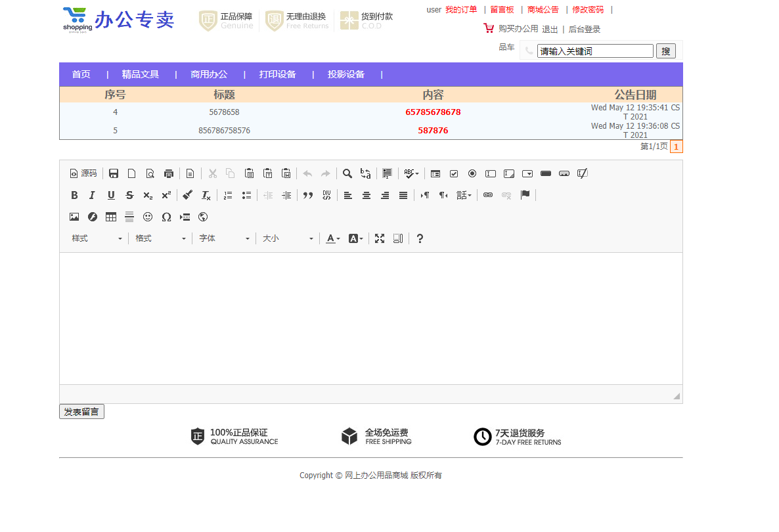This screenshot has height=532, width=779.
Task: Insert a Smiley face into the editor
Action: (148, 217)
